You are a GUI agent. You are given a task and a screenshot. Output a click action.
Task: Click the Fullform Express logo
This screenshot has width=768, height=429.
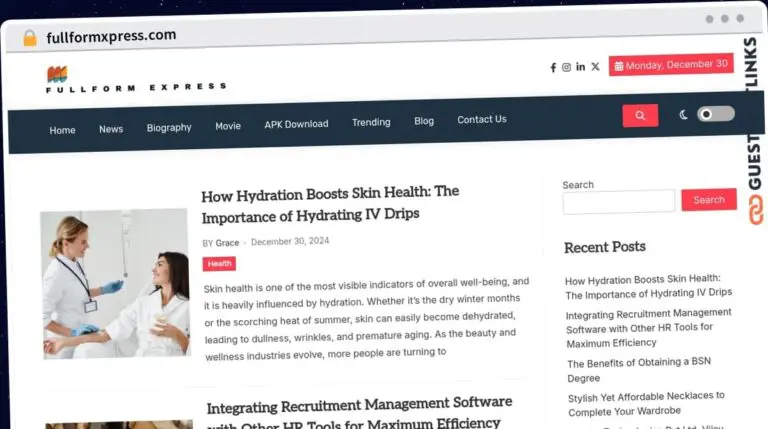click(x=57, y=75)
